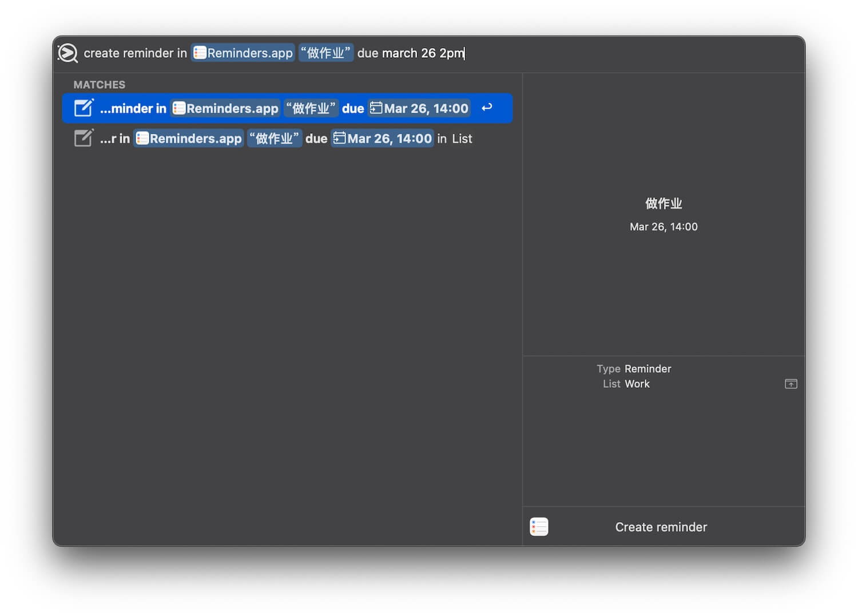The width and height of the screenshot is (858, 616).
Task: Click the export icon next to List Work
Action: click(791, 384)
